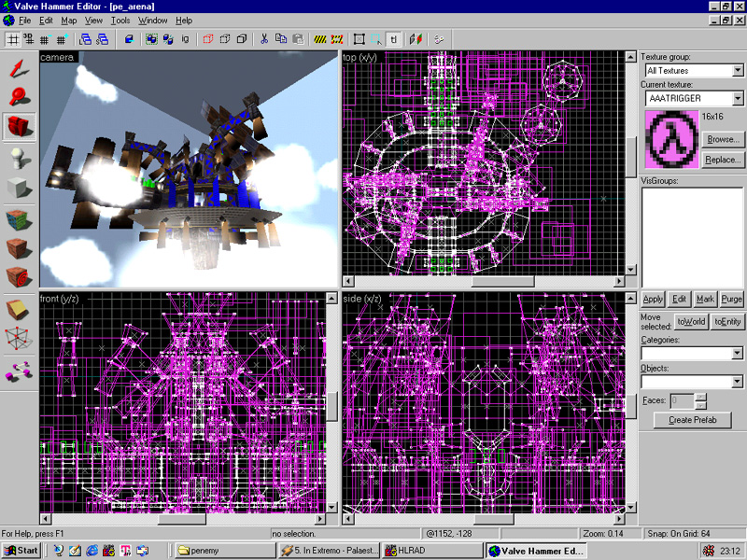Select the Selection arrow tool
This screenshot has height=560, width=747.
point(18,69)
